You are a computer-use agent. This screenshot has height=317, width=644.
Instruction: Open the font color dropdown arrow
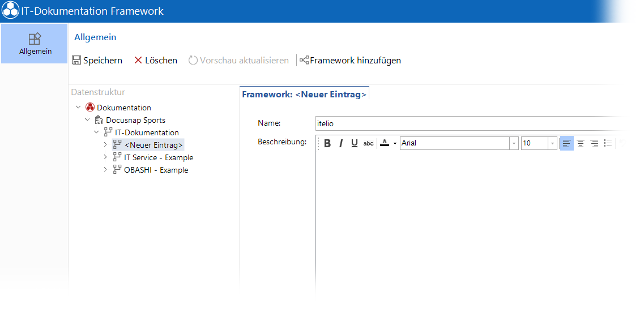pyautogui.click(x=395, y=144)
